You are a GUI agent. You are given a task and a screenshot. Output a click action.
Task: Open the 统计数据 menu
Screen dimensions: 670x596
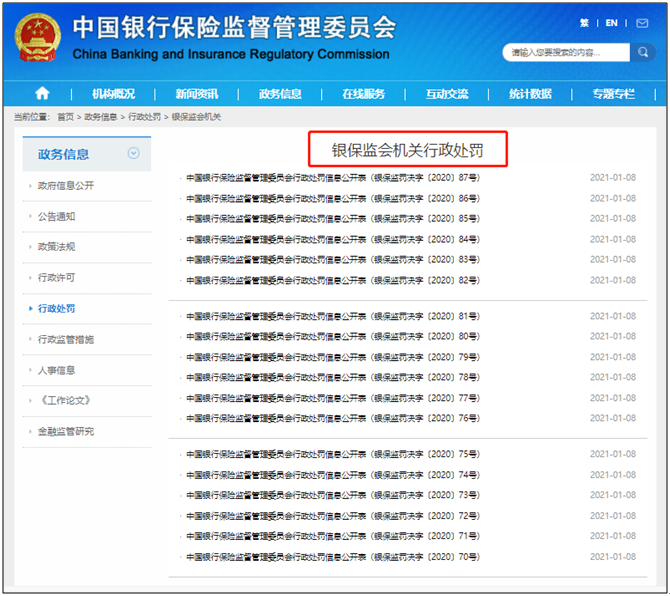coord(530,94)
